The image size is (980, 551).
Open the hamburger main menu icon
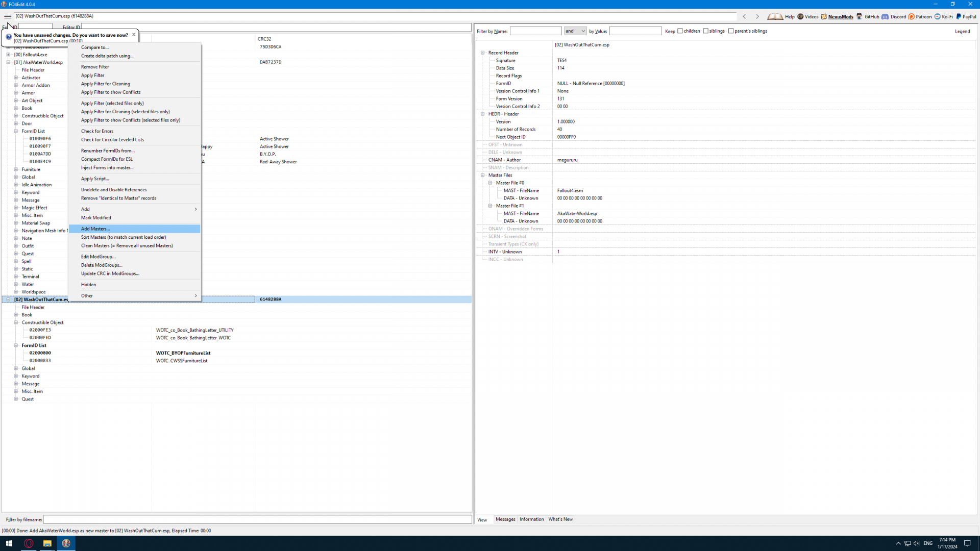click(7, 16)
